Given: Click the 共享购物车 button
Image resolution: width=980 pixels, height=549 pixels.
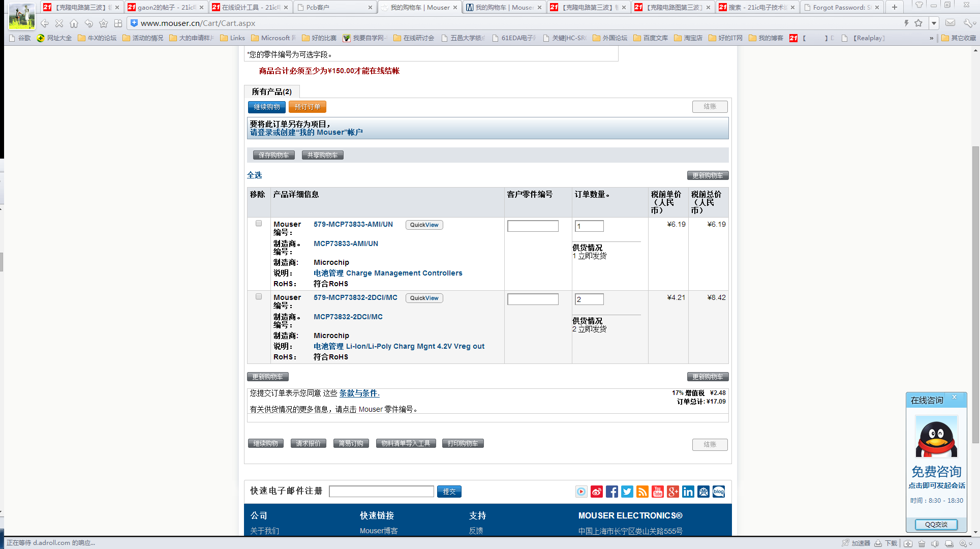Looking at the screenshot, I should pos(323,155).
